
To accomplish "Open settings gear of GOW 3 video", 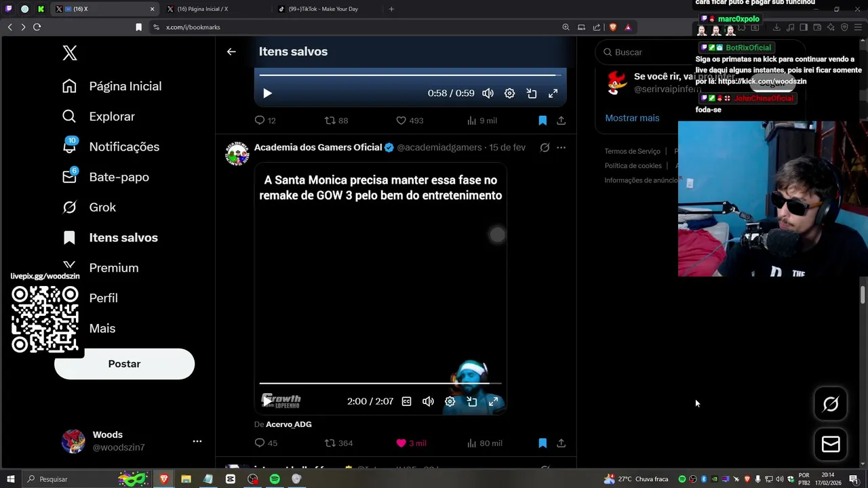I will click(450, 401).
